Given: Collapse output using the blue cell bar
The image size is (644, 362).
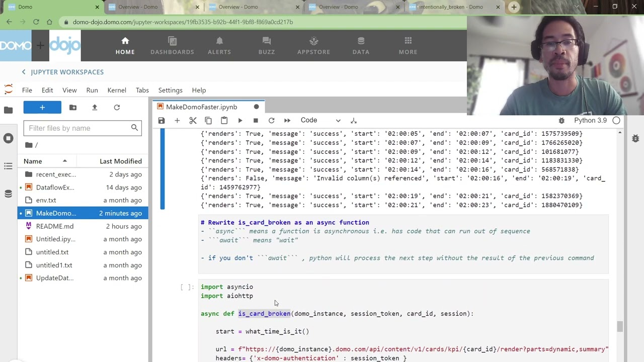Looking at the screenshot, I should [x=162, y=169].
